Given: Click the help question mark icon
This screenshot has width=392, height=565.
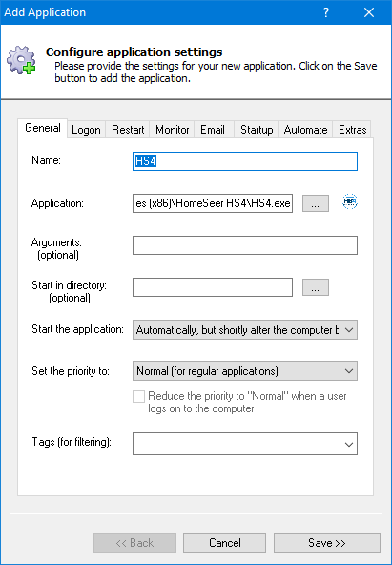Looking at the screenshot, I should tap(326, 12).
